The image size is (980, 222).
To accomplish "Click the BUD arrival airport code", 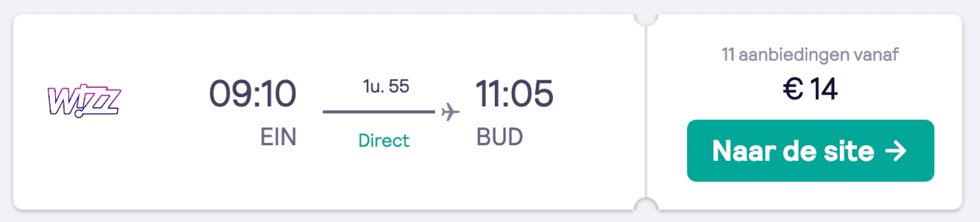I will pos(500,137).
